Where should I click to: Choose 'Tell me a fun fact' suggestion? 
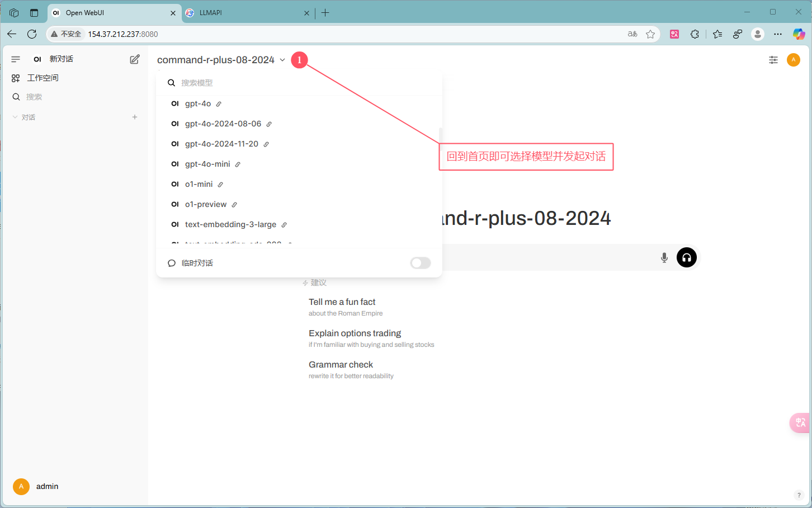click(346, 307)
